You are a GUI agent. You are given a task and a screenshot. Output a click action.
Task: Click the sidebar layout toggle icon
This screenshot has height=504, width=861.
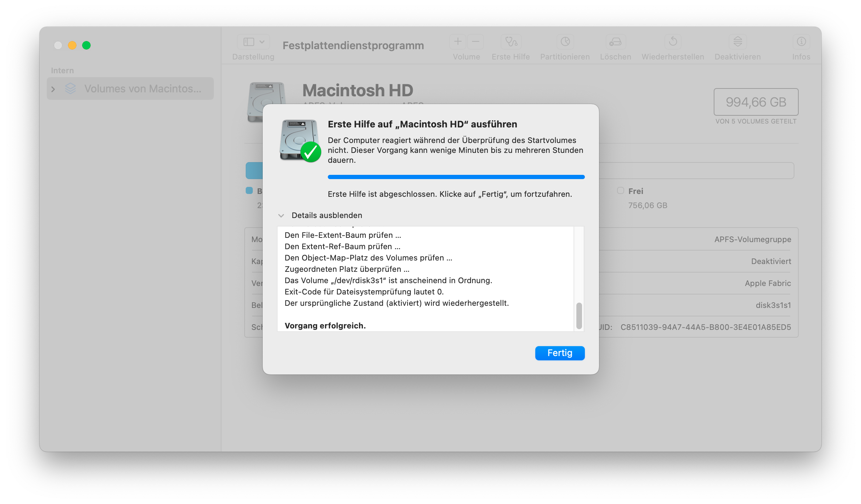point(249,42)
